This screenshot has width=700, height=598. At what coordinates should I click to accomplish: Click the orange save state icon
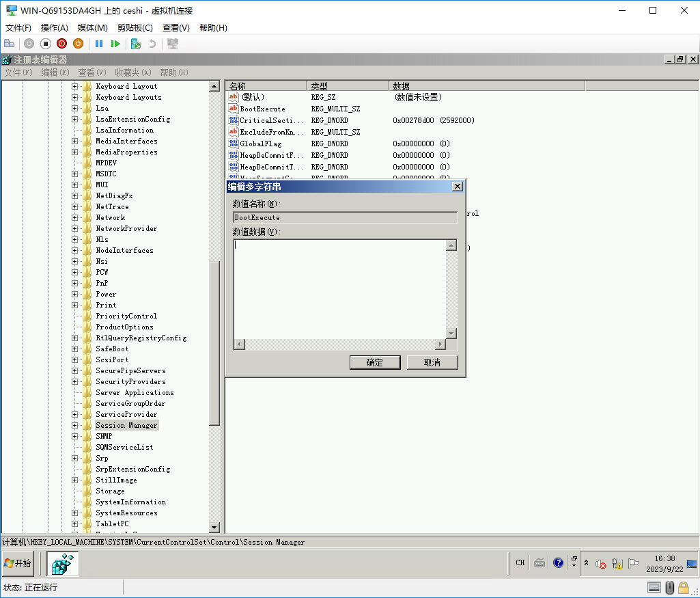78,44
